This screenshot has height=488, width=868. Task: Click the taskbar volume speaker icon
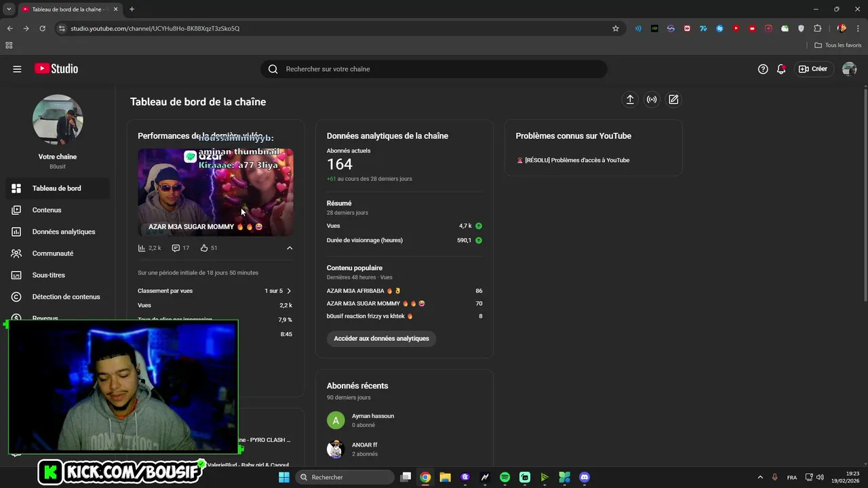(820, 477)
